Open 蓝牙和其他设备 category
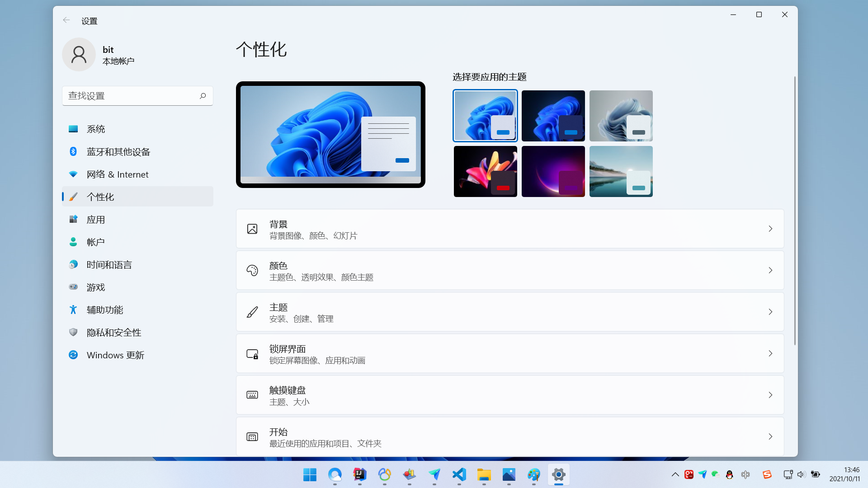The width and height of the screenshot is (868, 488). [137, 152]
